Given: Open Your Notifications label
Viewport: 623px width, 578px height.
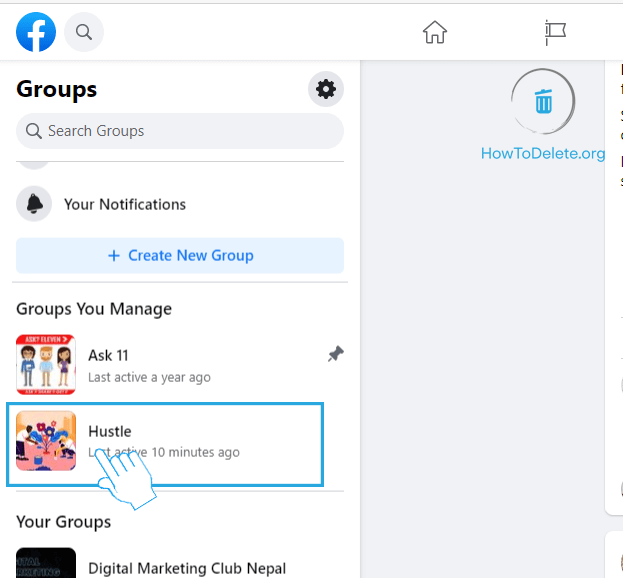Looking at the screenshot, I should coord(125,204).
